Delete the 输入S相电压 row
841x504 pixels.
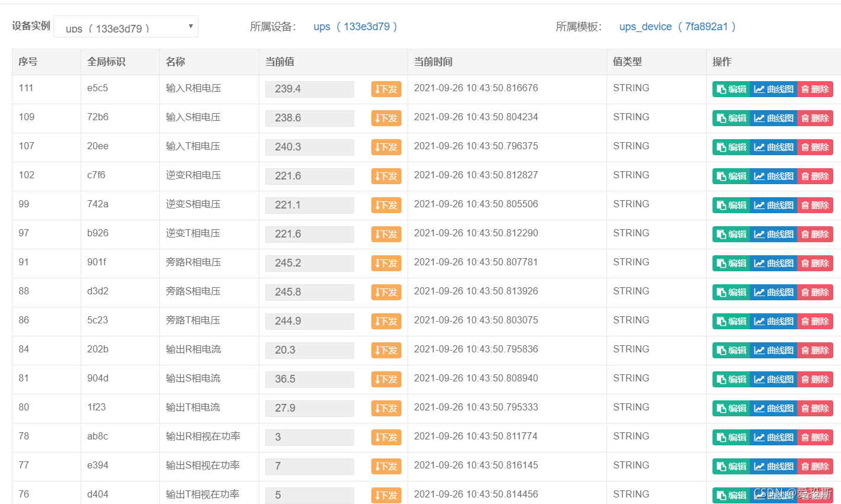(815, 118)
